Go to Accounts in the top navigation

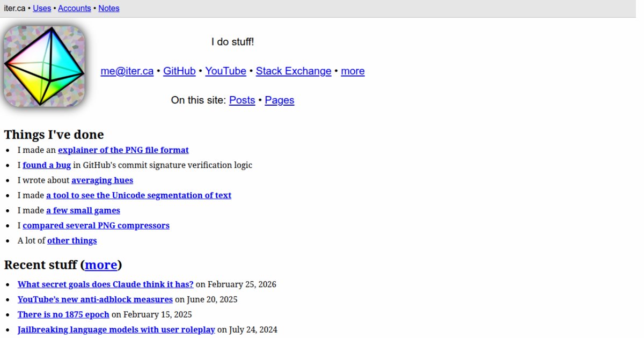click(75, 9)
